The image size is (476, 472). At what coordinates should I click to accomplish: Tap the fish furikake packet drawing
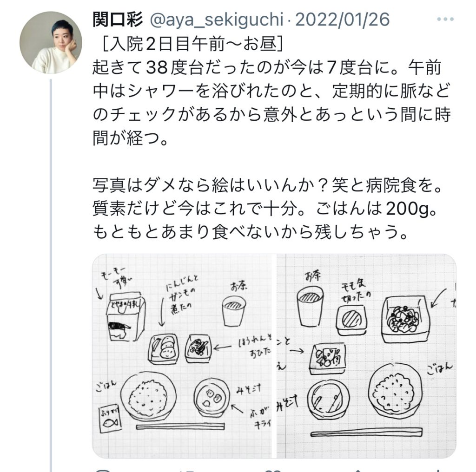tap(110, 420)
